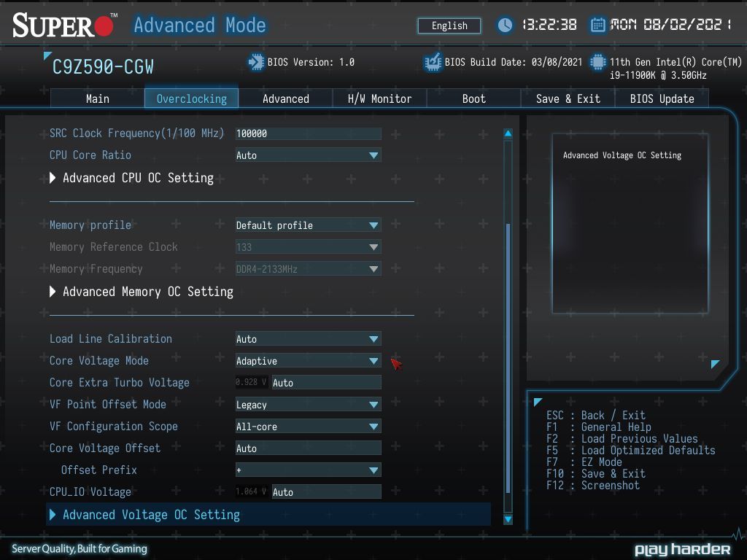
Task: Click the SRC Clock Frequency input field
Action: pos(309,133)
